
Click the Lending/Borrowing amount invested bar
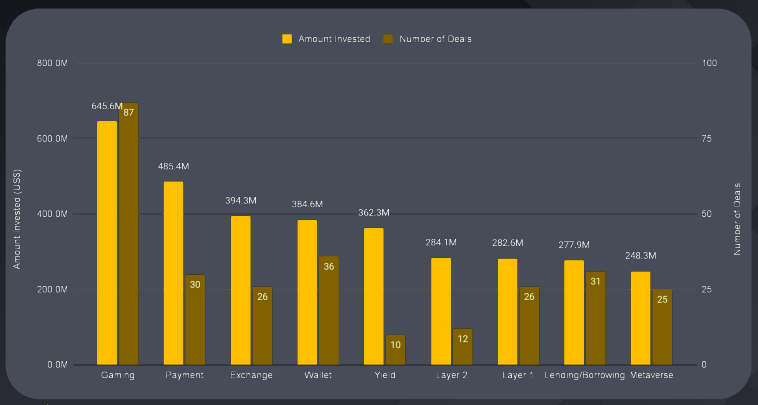click(x=574, y=313)
